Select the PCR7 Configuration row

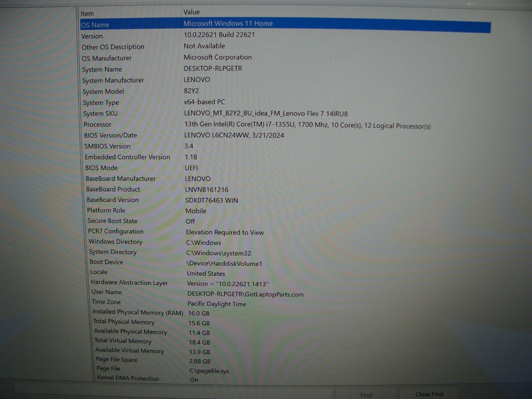click(116, 231)
